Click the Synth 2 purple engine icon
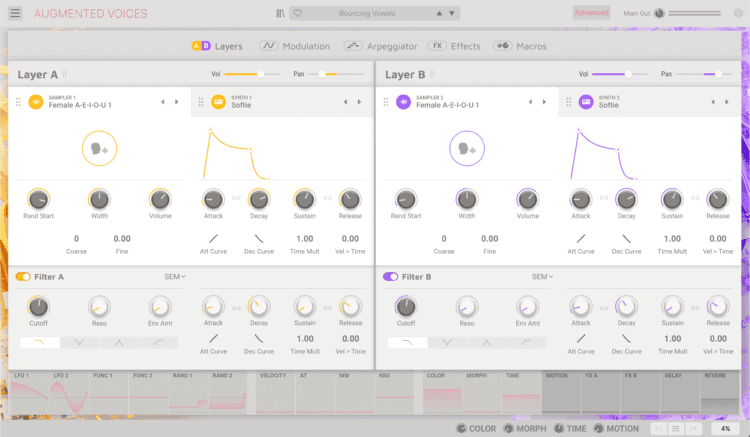This screenshot has height=437, width=750. (586, 102)
